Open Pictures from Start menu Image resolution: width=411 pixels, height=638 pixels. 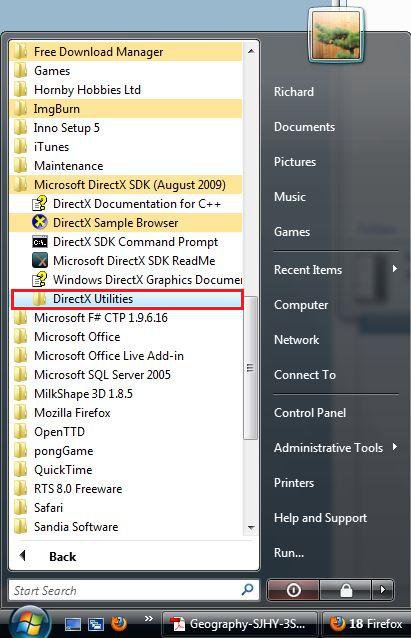(295, 162)
